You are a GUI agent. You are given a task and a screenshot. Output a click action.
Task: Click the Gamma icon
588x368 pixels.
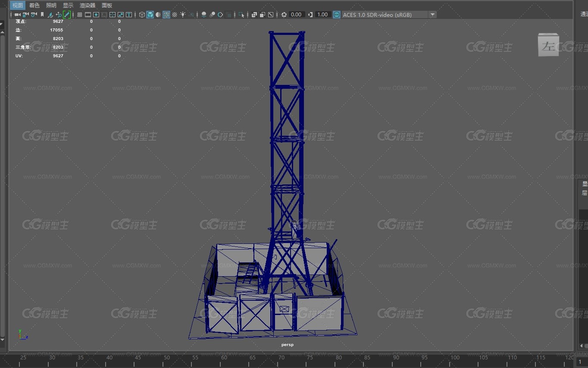310,15
